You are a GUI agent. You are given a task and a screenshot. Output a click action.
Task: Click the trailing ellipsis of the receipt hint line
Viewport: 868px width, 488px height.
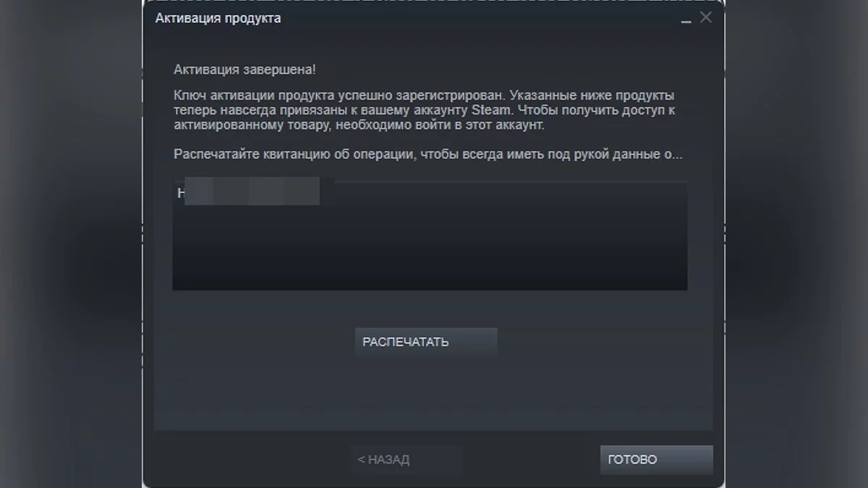(x=678, y=156)
